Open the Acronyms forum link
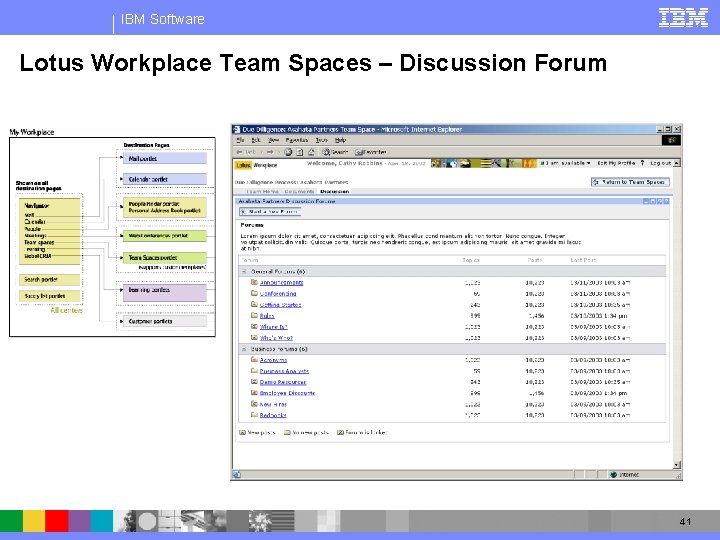 pos(273,360)
